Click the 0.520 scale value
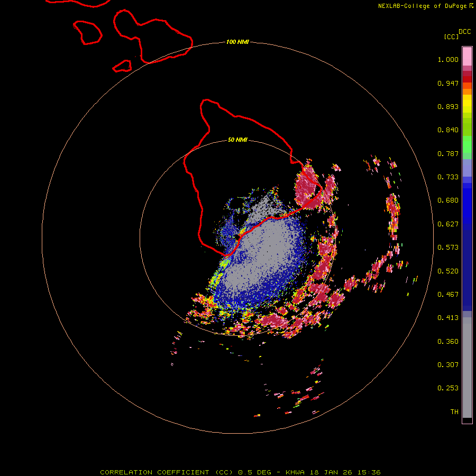The height and width of the screenshot is (476, 476). click(x=448, y=271)
